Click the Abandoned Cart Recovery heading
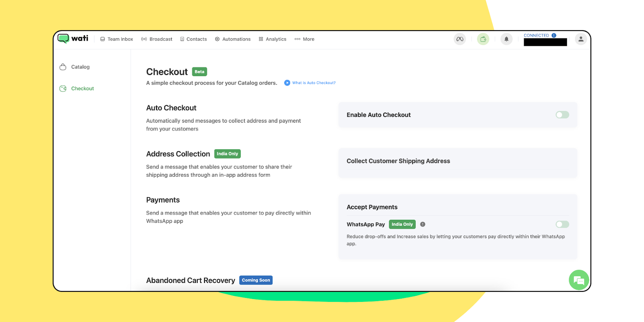644x322 pixels. coord(190,280)
